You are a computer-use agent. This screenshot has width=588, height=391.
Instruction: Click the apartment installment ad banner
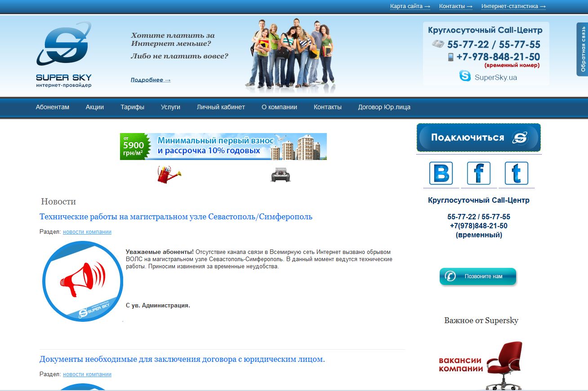tap(223, 147)
